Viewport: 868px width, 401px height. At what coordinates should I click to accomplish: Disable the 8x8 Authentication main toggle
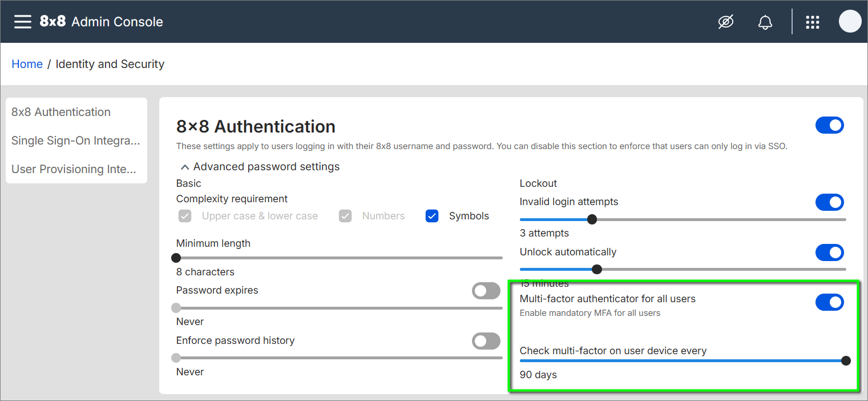point(829,126)
